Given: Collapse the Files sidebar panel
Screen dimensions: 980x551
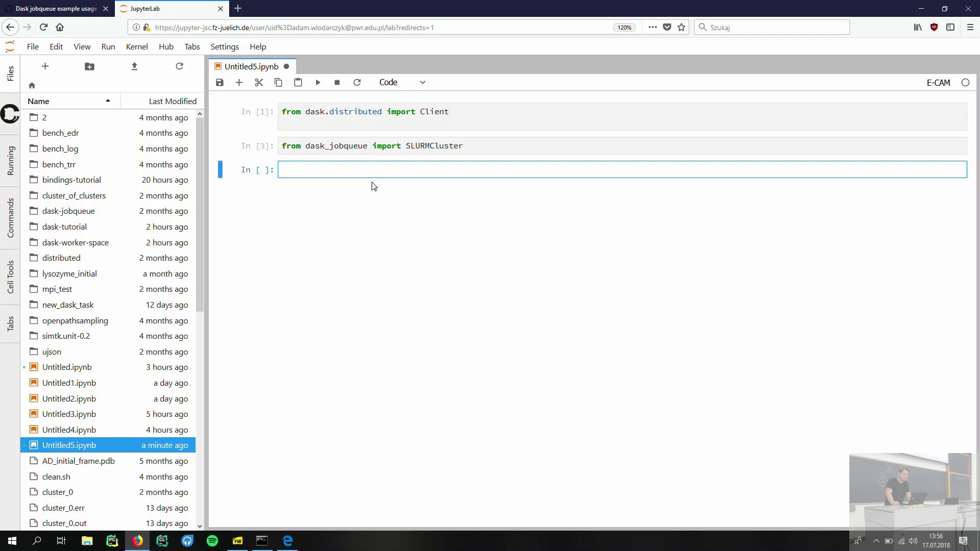Looking at the screenshot, I should [10, 74].
